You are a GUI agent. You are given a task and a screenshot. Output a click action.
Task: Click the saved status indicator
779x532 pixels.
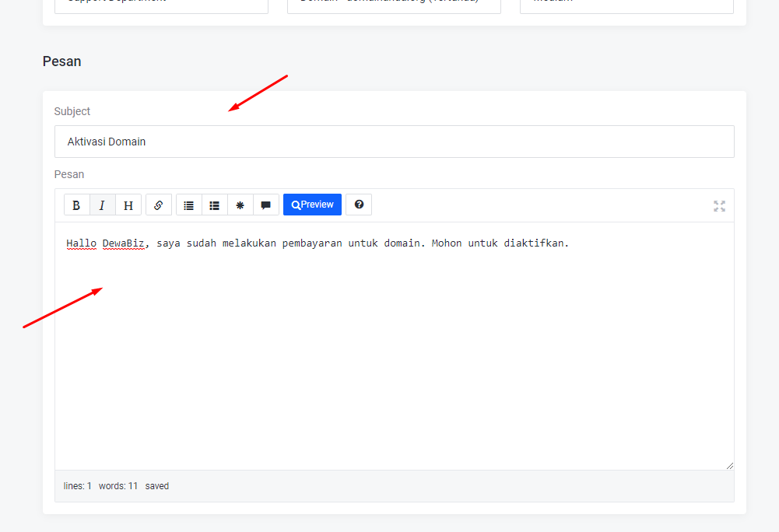[x=156, y=486]
